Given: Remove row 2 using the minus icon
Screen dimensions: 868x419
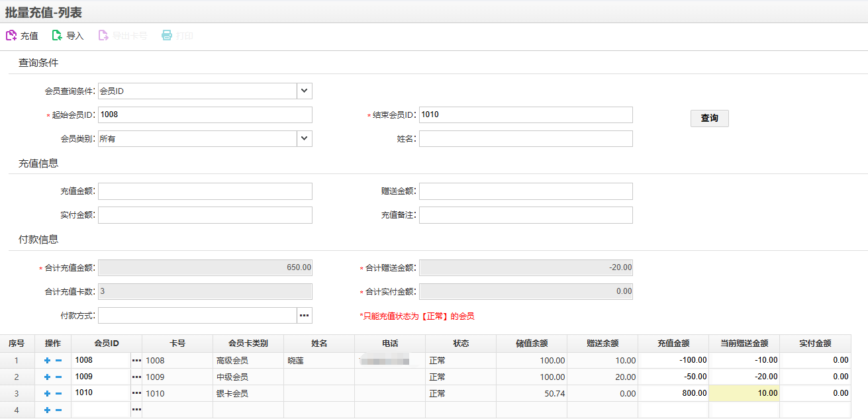Looking at the screenshot, I should coord(58,377).
